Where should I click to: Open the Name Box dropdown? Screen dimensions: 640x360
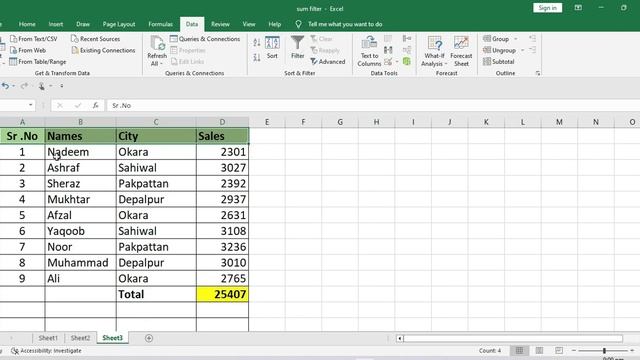[31, 105]
